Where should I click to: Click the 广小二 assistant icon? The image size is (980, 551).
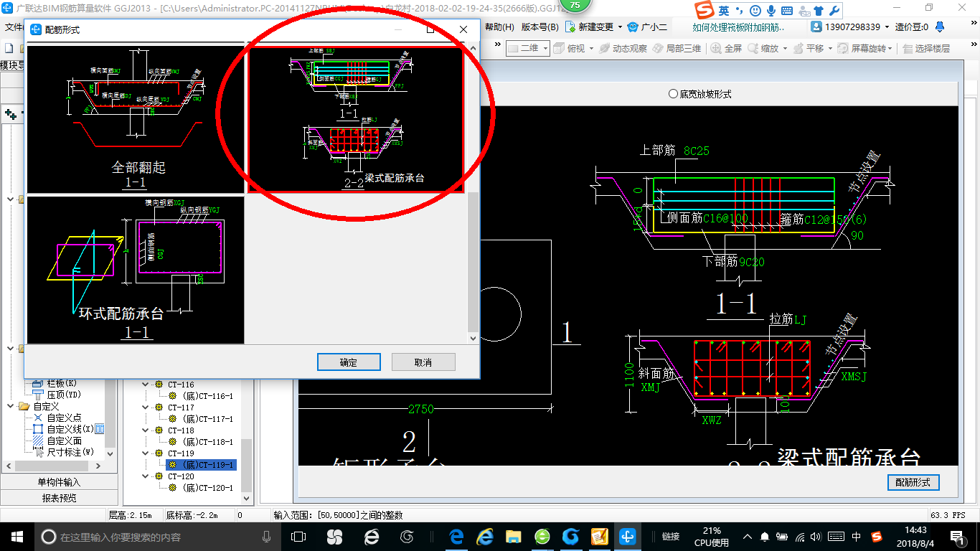633,27
